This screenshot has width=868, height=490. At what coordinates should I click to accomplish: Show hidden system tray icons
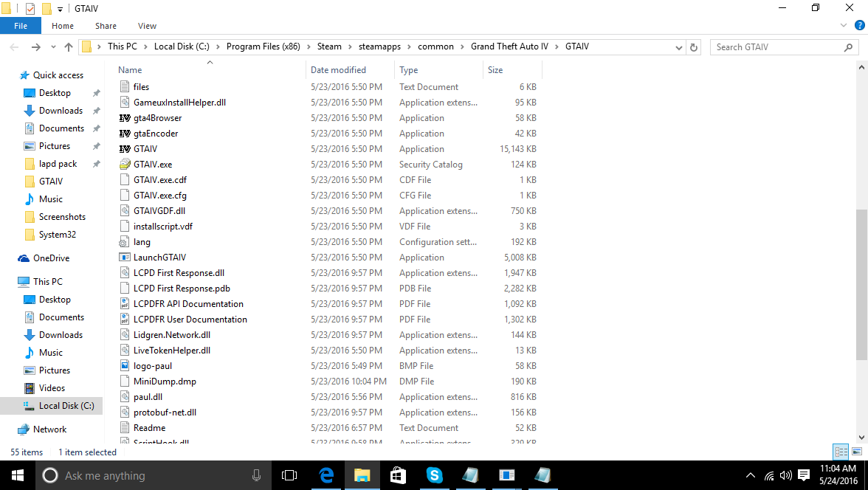point(750,475)
